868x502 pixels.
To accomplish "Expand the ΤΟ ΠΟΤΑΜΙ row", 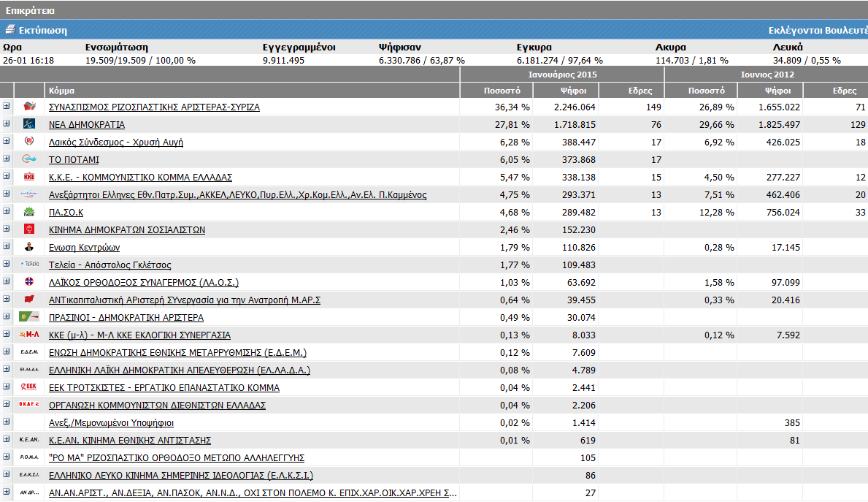I will (x=6, y=159).
